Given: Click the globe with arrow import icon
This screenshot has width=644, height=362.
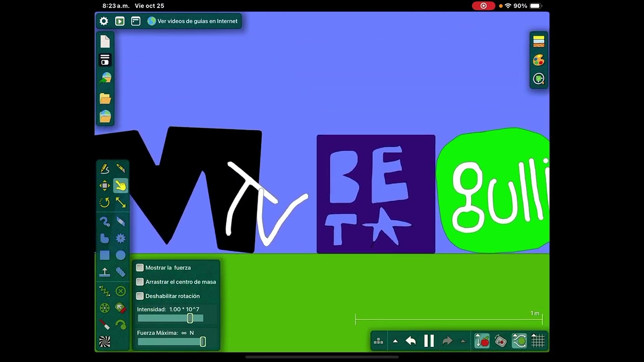Looking at the screenshot, I should 105,78.
